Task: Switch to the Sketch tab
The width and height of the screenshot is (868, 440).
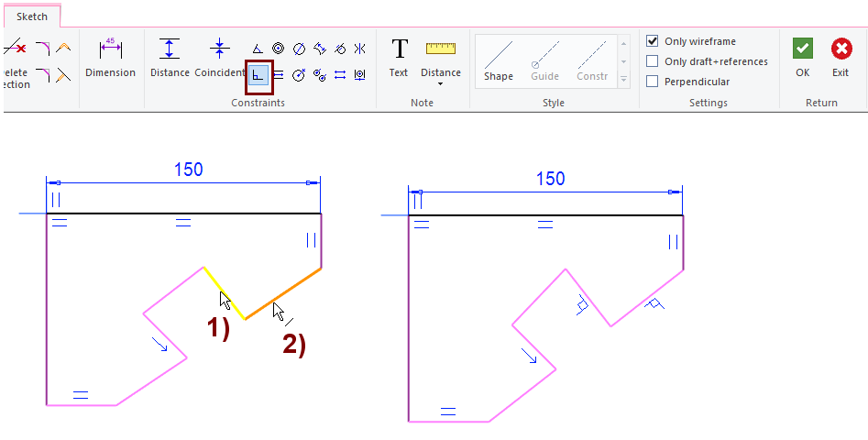Action: click(x=33, y=16)
